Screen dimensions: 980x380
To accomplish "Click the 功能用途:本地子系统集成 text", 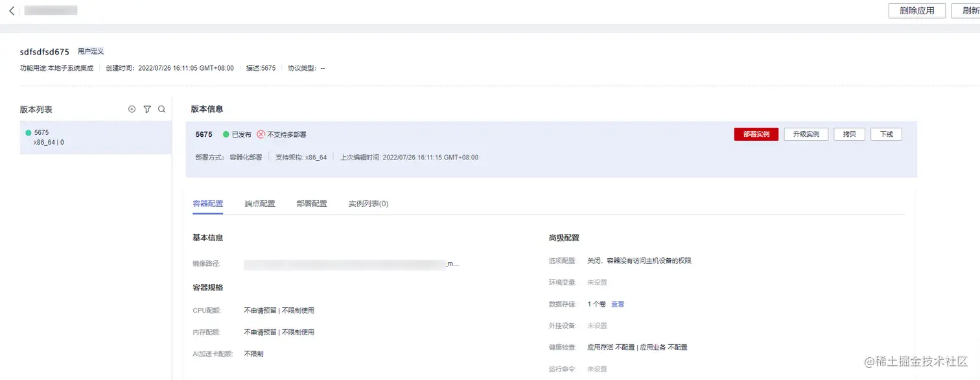I will pos(56,68).
